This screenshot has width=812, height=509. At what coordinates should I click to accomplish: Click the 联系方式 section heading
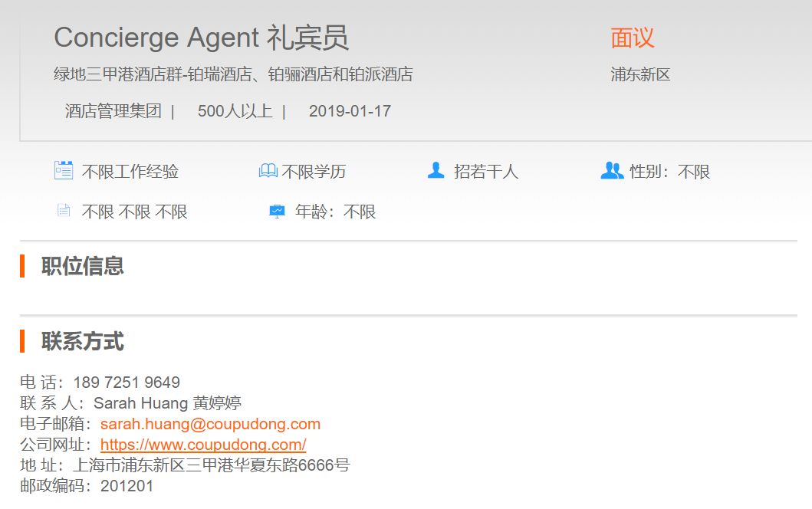coord(82,341)
